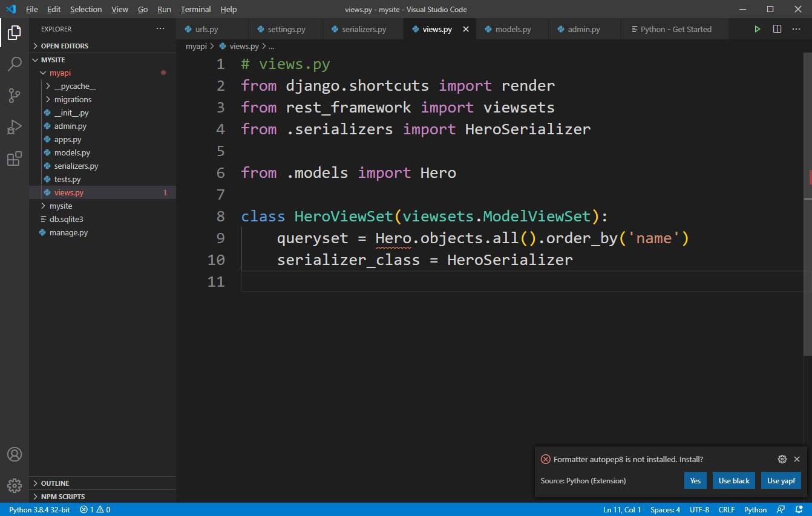Expand the Open Editors section
812x516 pixels.
pos(102,46)
